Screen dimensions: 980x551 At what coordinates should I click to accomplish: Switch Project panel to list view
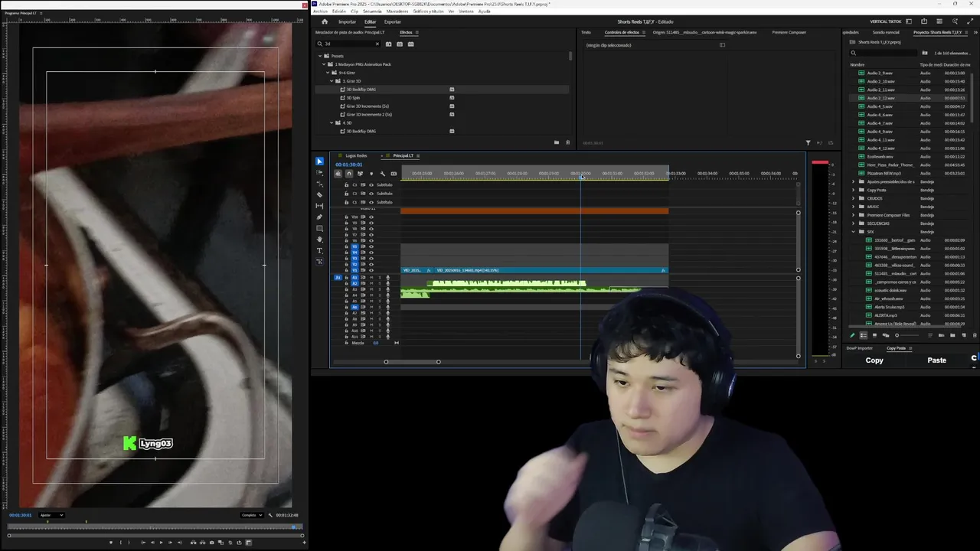click(x=864, y=335)
